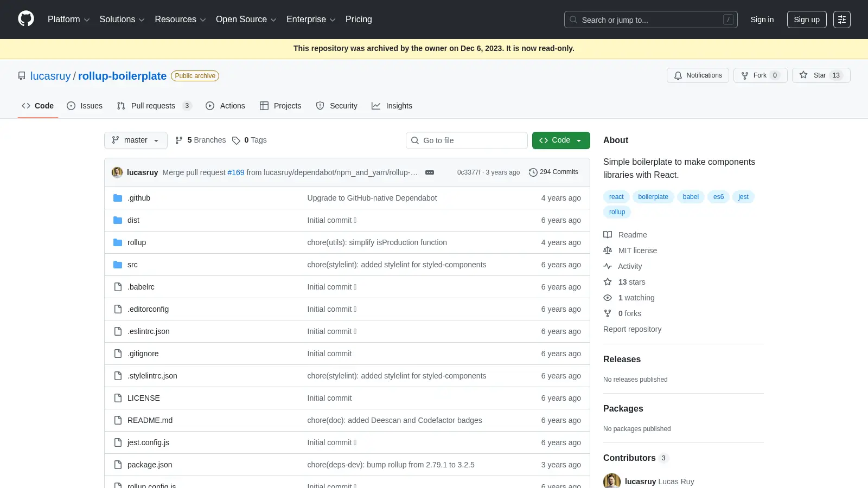Click the branch icon next to 5 Branches

click(x=179, y=140)
